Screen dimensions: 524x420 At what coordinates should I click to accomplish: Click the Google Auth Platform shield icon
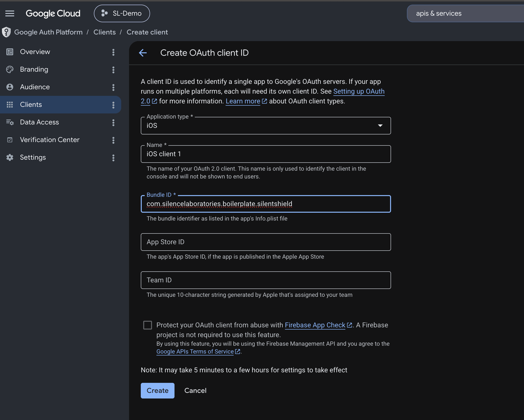pyautogui.click(x=6, y=32)
